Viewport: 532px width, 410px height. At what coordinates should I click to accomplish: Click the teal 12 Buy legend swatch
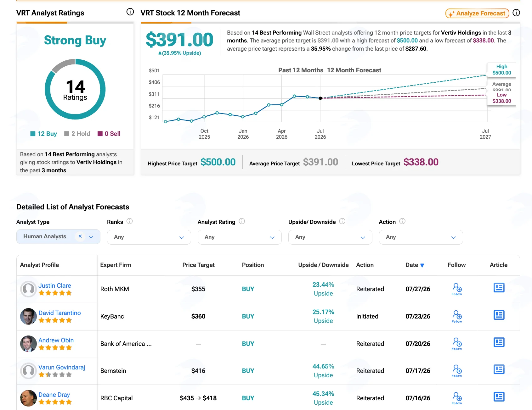pyautogui.click(x=33, y=134)
